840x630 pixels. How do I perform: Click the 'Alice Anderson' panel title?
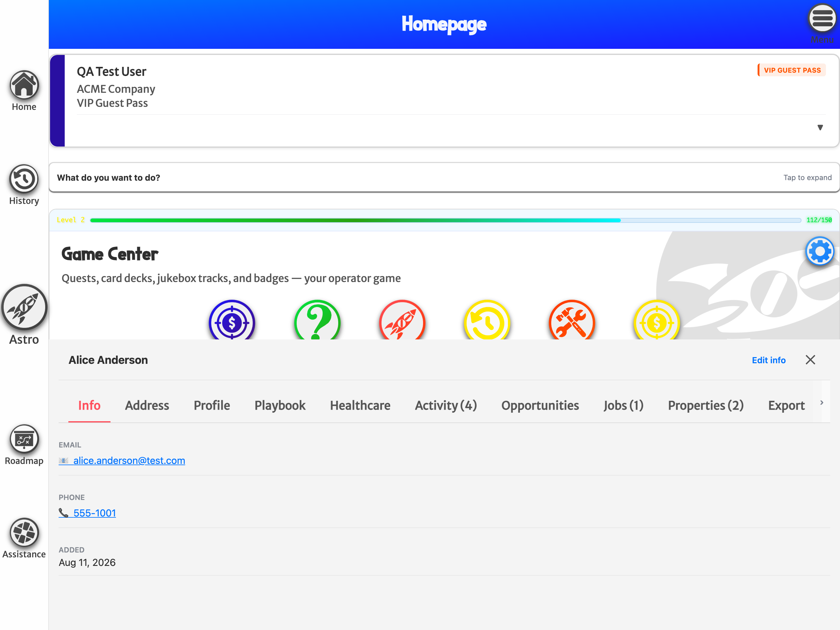click(x=108, y=360)
